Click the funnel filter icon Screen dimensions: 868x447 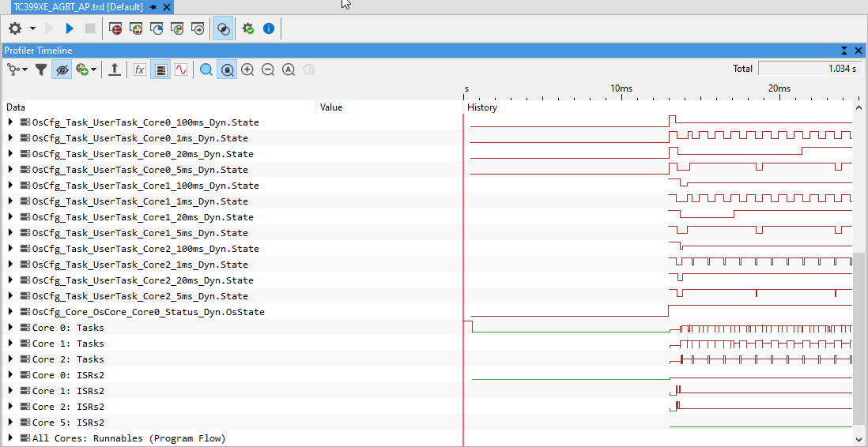[x=41, y=69]
